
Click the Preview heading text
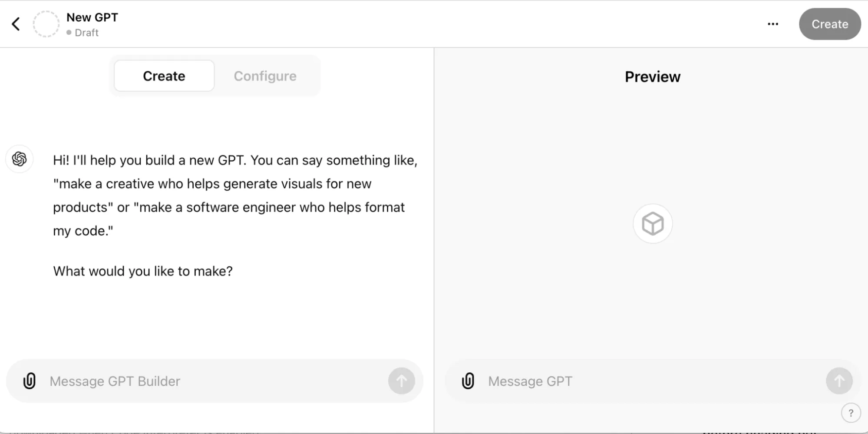pyautogui.click(x=652, y=76)
